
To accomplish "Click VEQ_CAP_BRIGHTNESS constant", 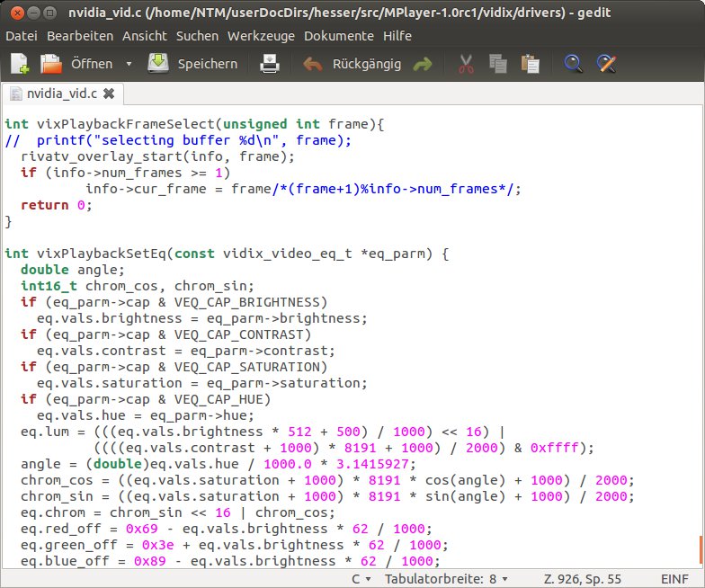I will [246, 302].
